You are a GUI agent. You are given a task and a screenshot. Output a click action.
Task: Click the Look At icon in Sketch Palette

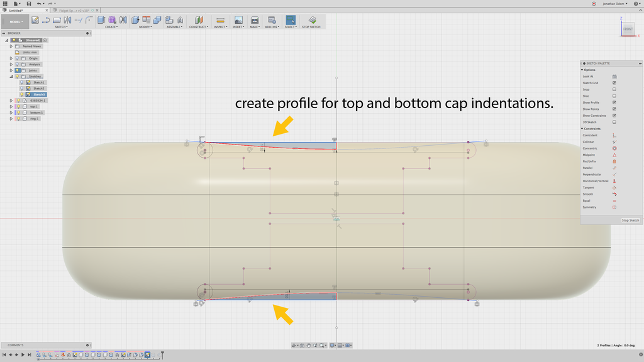(x=614, y=76)
